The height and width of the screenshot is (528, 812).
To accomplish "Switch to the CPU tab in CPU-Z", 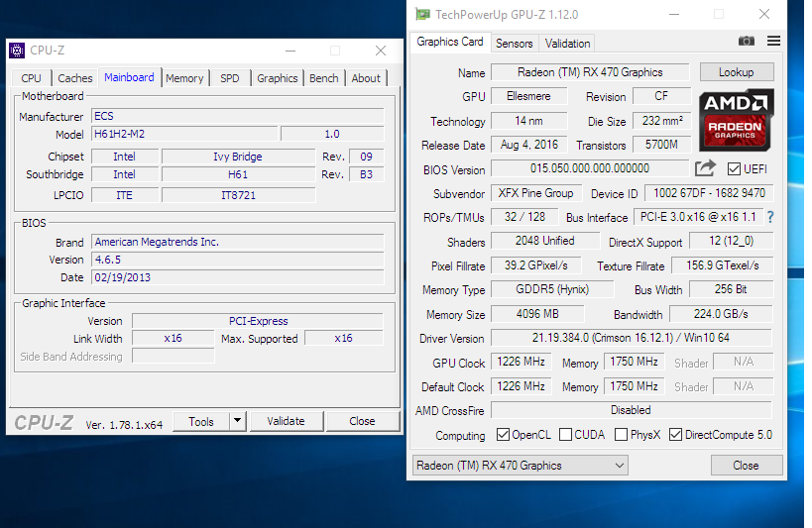I will (31, 78).
